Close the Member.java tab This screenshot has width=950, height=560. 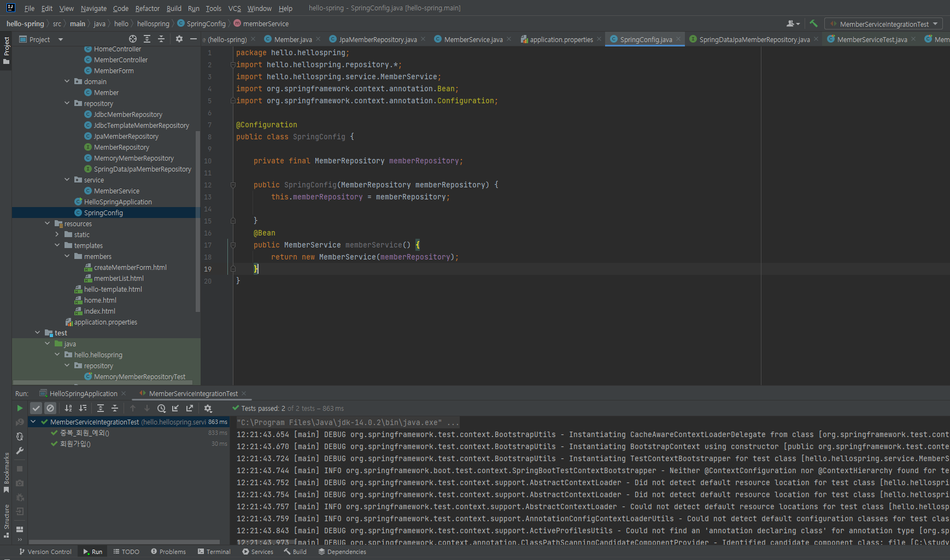coord(318,39)
